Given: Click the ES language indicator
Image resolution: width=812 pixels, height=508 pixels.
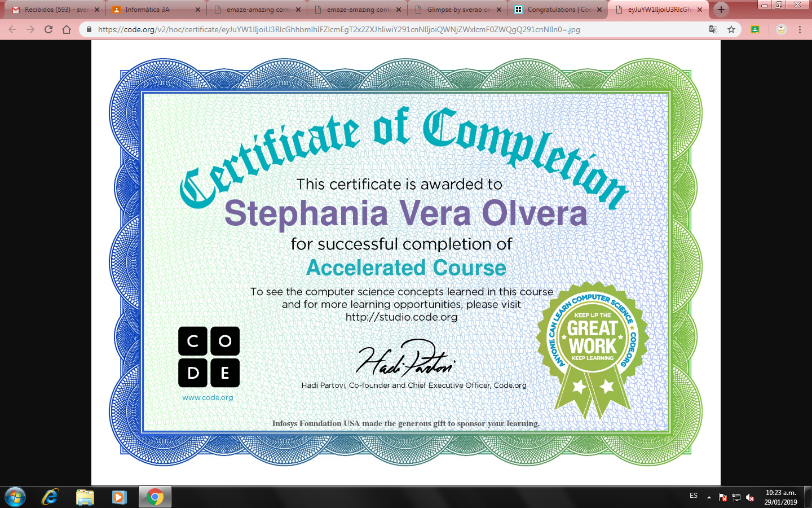Looking at the screenshot, I should 694,496.
